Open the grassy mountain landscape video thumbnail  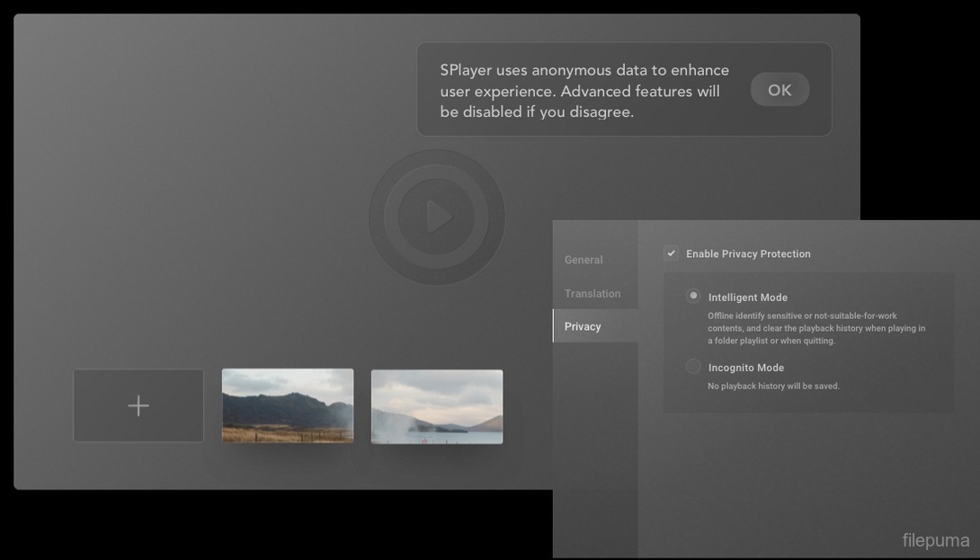288,405
